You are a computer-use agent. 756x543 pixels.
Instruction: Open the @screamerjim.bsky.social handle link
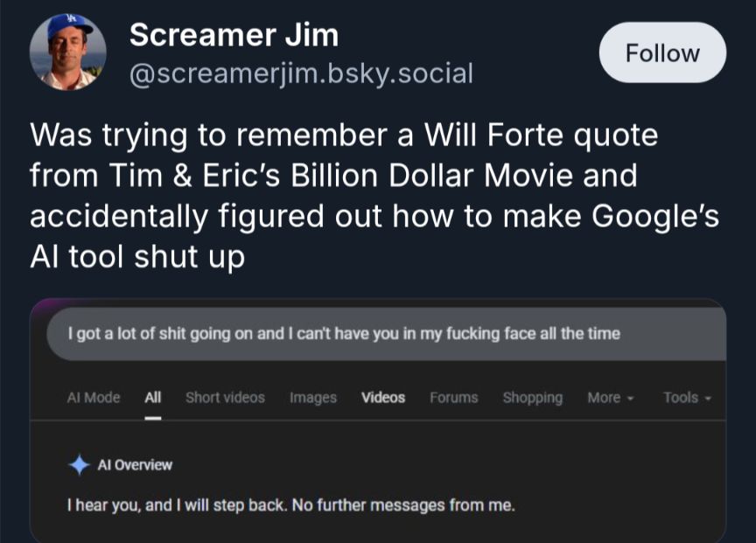(301, 73)
